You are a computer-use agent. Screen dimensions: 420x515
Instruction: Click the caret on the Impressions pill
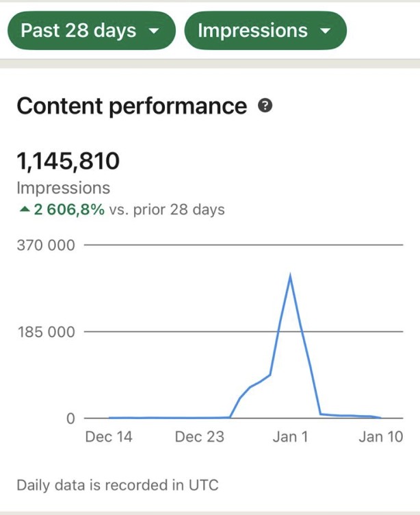coord(325,32)
